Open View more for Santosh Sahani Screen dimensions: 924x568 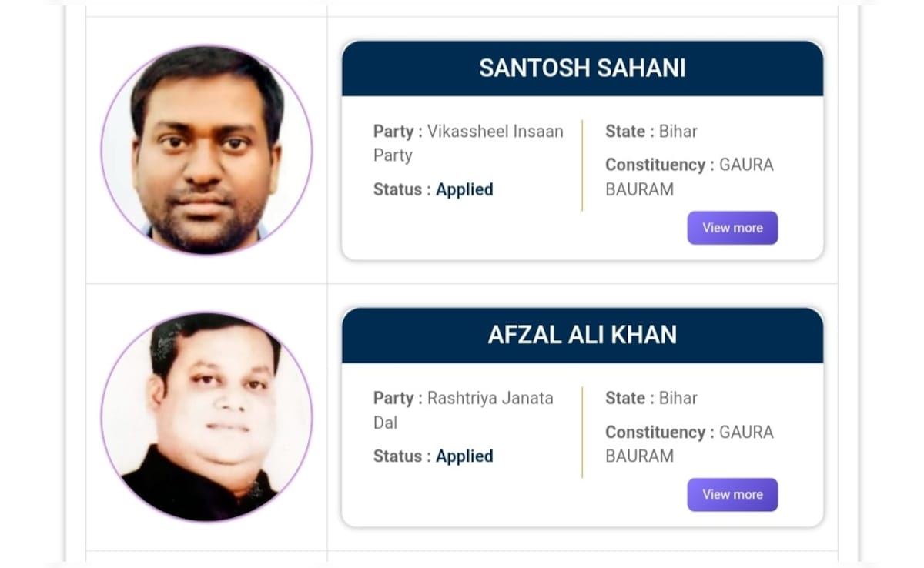[x=732, y=228]
